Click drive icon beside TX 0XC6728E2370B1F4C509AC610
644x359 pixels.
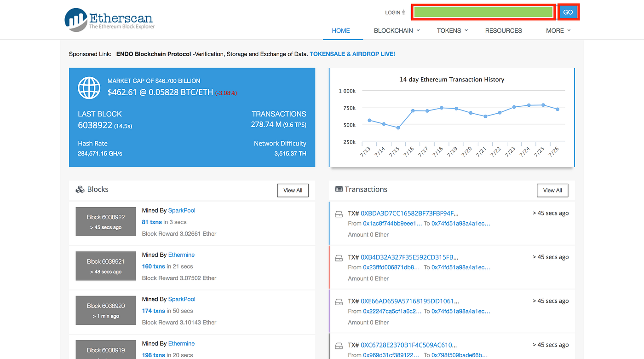point(339,346)
